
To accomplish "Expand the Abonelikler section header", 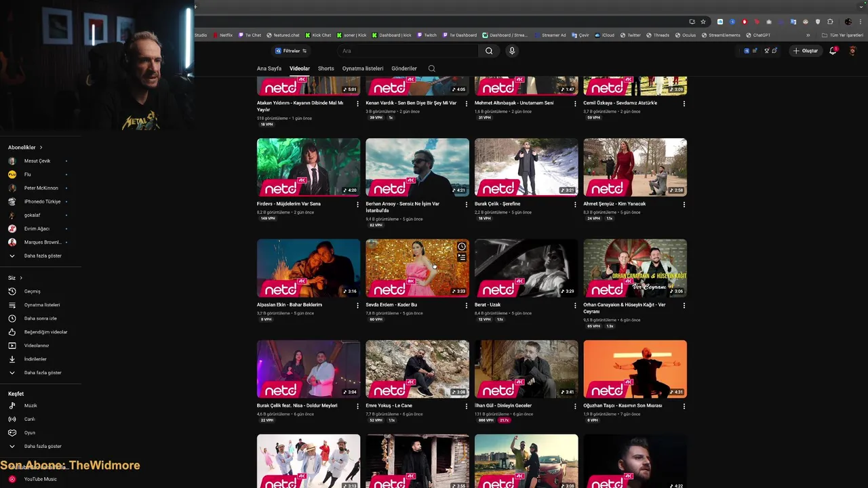I will tap(25, 147).
